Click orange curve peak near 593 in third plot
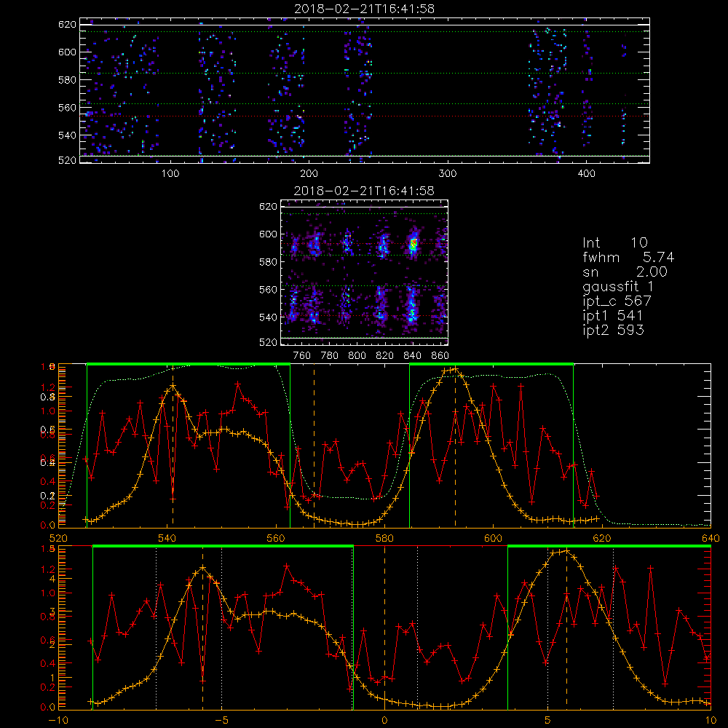The width and height of the screenshot is (728, 728). coord(455,370)
